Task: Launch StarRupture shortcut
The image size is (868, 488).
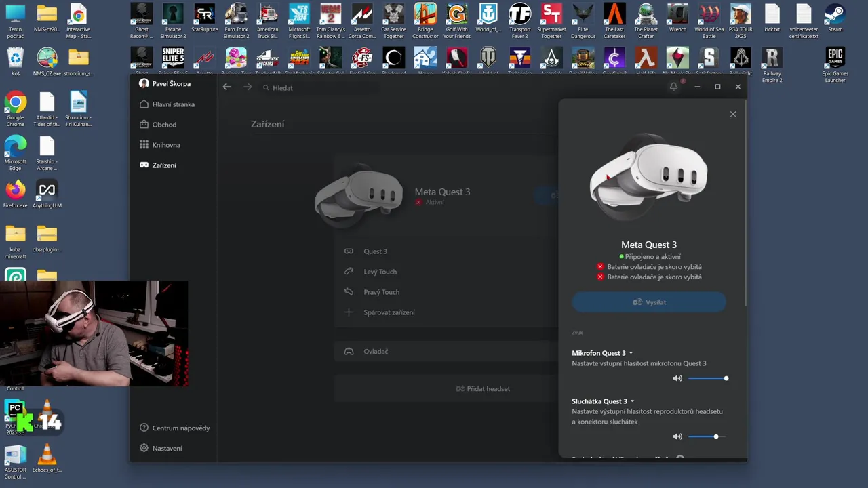Action: point(204,18)
